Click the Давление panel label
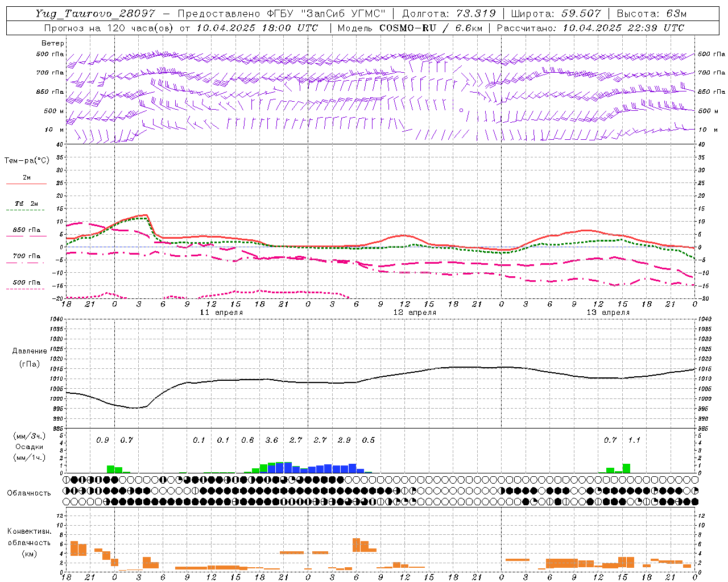 [30, 351]
